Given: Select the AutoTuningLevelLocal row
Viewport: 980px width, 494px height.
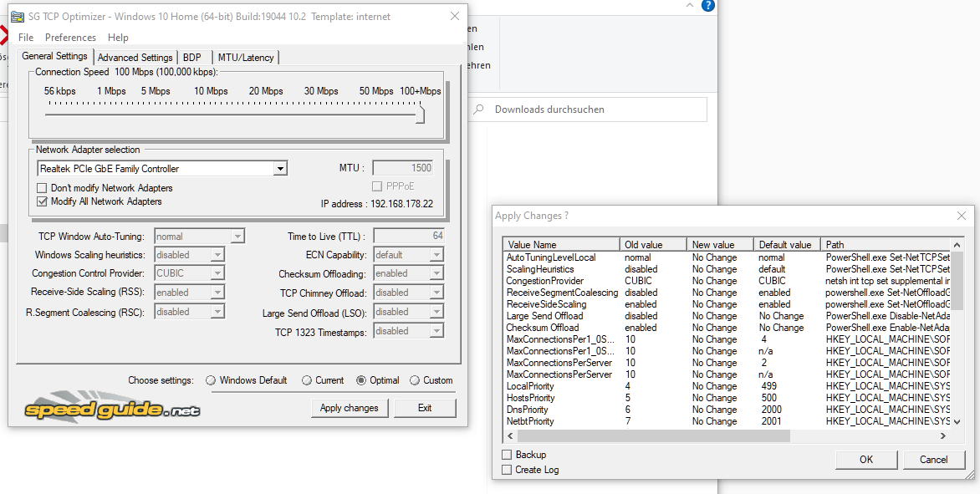Looking at the screenshot, I should click(727, 257).
